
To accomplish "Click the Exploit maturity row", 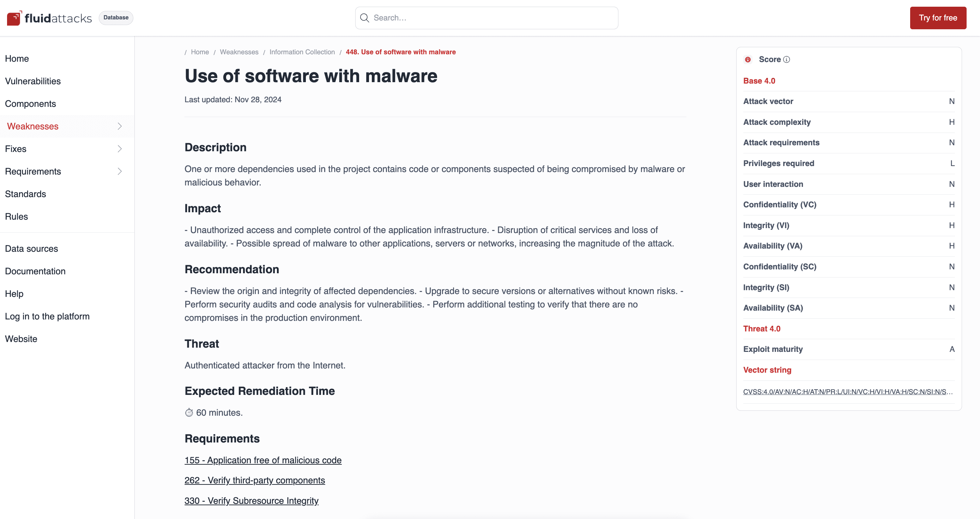I will (849, 349).
